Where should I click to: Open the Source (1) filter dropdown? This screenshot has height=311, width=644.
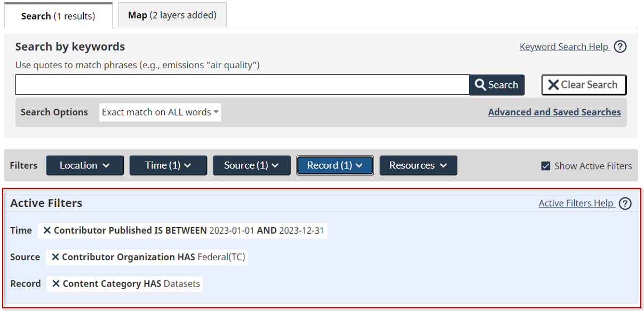click(251, 165)
